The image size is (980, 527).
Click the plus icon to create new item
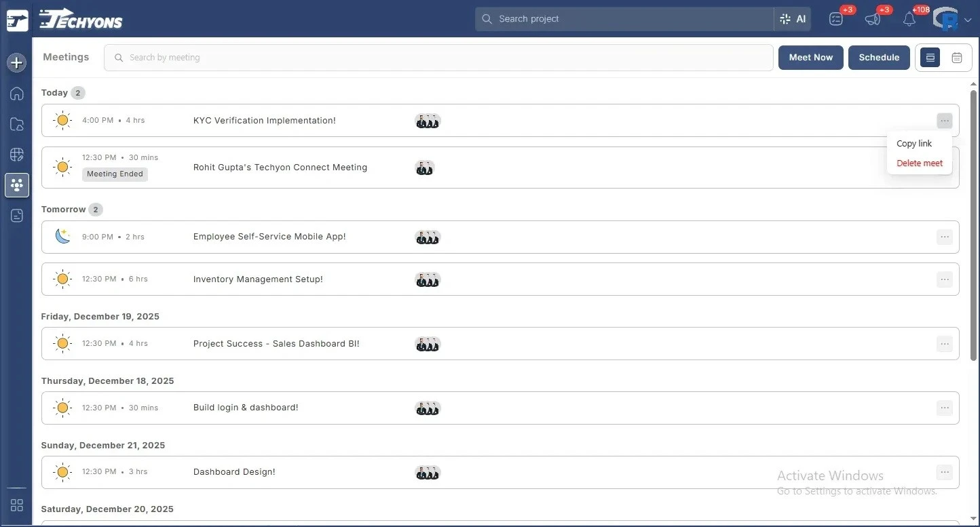point(16,62)
